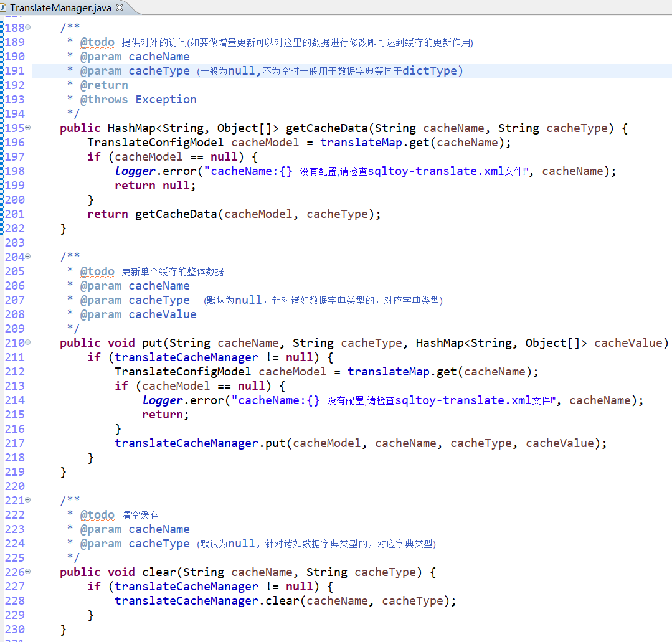The image size is (672, 642).
Task: Click cacheValue parameter on line 210
Action: 628,343
